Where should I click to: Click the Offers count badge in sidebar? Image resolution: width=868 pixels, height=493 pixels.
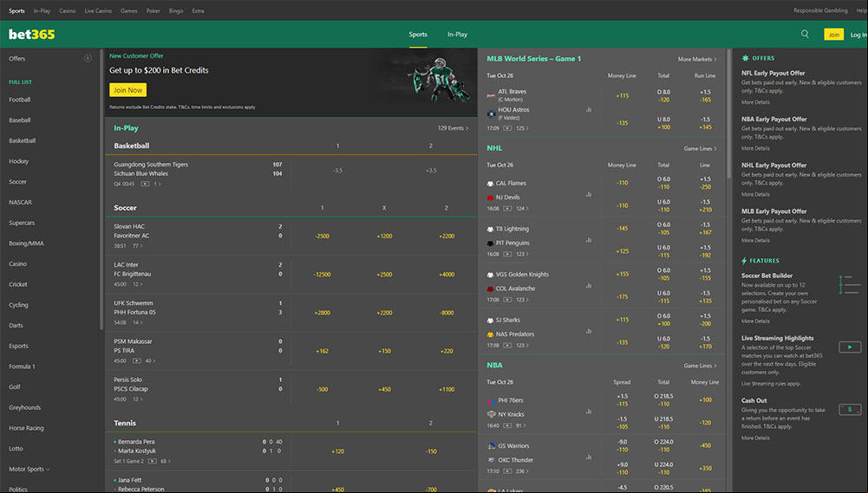coord(88,58)
